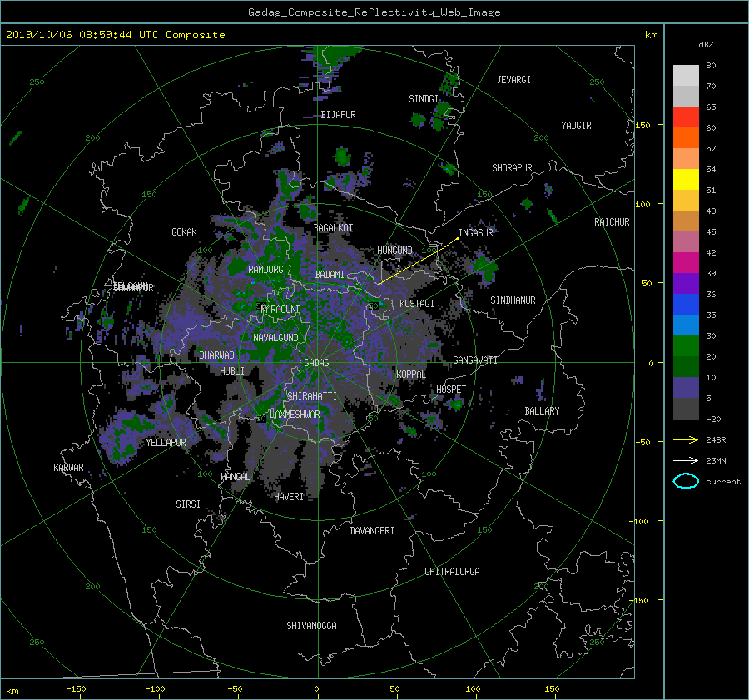The image size is (749, 700).
Task: Select the KUSTAGI map label
Action: pyautogui.click(x=417, y=304)
